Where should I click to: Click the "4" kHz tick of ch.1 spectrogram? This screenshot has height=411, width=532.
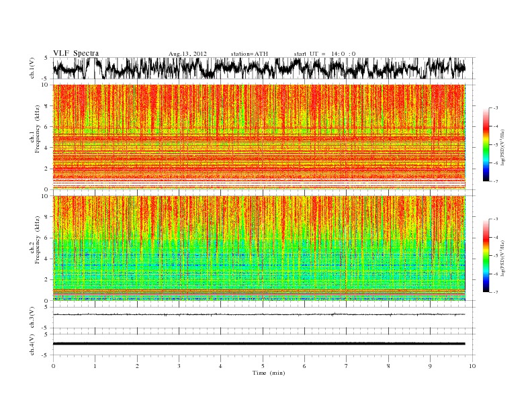(47, 148)
